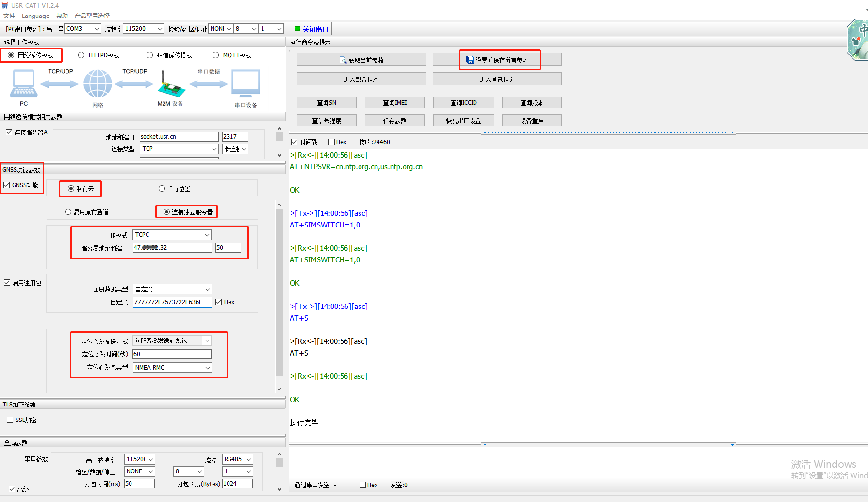This screenshot has width=868, height=502.
Task: Click the magnifier icon on get-parameters button
Action: (343, 60)
